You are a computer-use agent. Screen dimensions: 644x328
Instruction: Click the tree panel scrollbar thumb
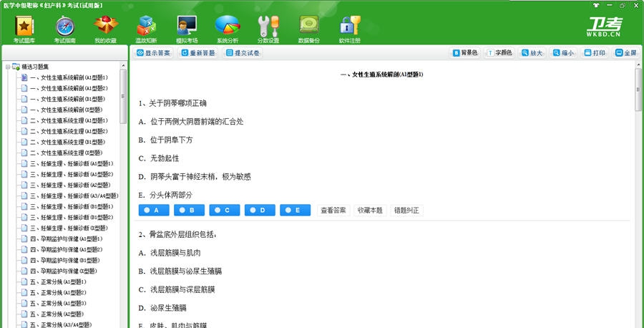tap(123, 97)
